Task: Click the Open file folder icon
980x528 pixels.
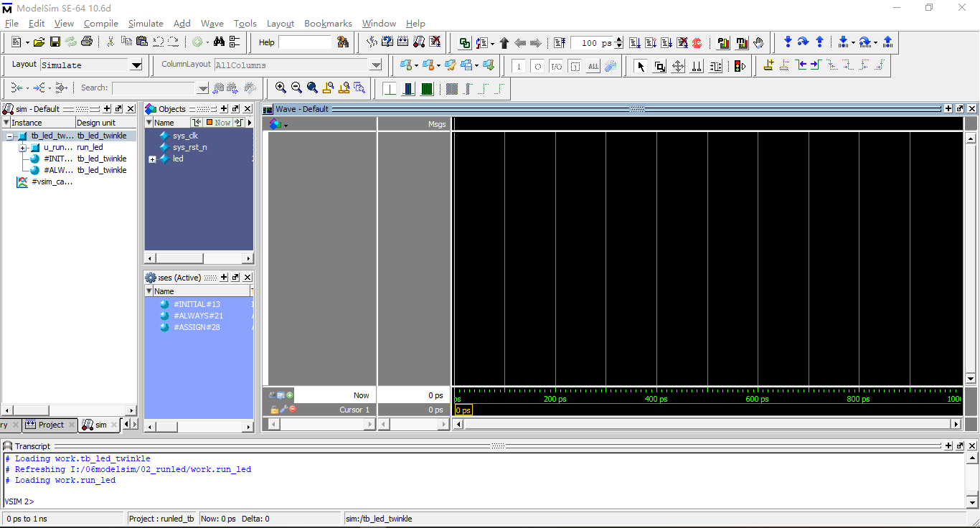Action: click(x=39, y=42)
